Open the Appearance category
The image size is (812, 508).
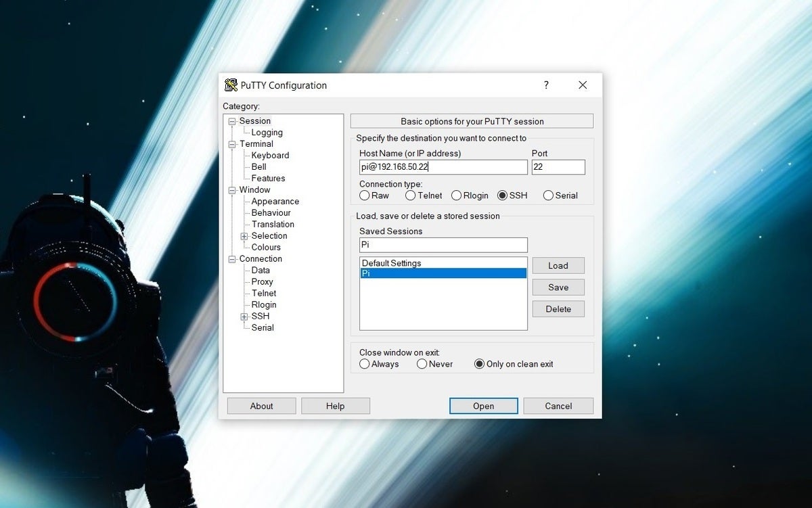pyautogui.click(x=275, y=202)
